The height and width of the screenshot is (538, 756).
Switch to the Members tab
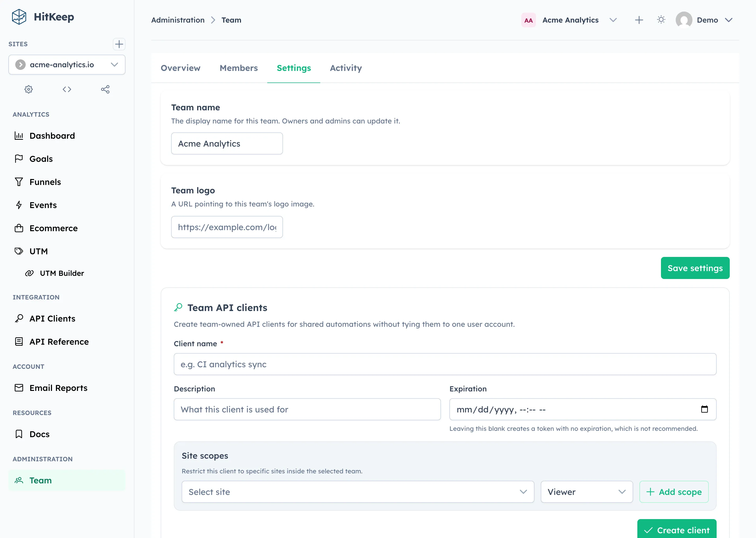(x=238, y=68)
